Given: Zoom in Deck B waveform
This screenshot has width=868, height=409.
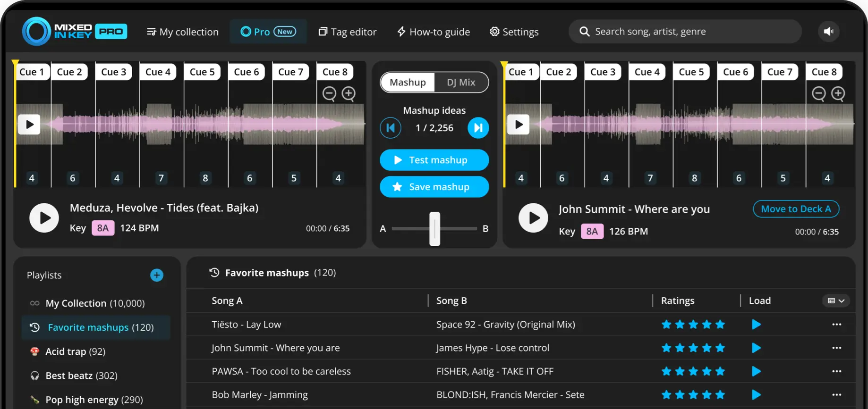Looking at the screenshot, I should [x=838, y=93].
